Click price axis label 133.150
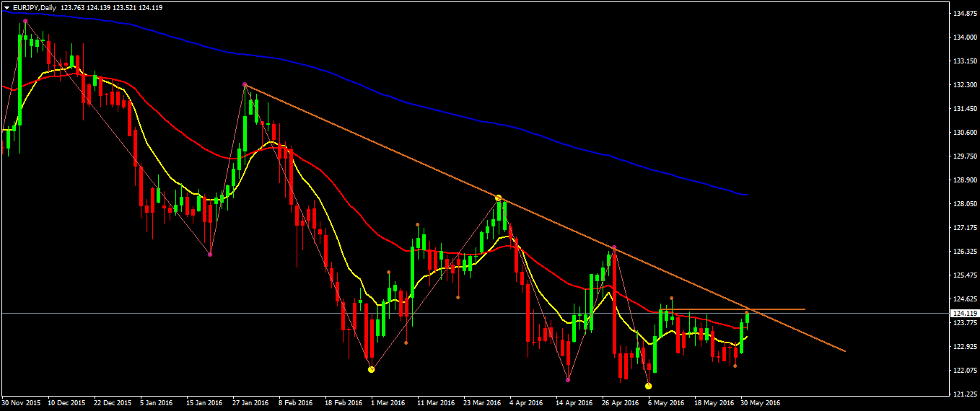Image resolution: width=980 pixels, height=411 pixels. [965, 61]
